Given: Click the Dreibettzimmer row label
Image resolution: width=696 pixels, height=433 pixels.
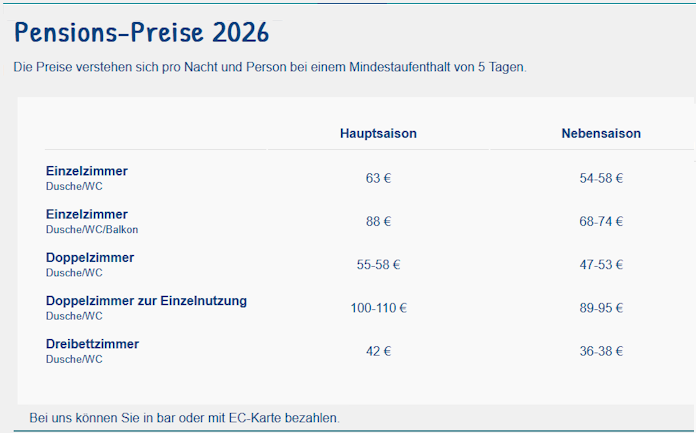Looking at the screenshot, I should tap(92, 343).
